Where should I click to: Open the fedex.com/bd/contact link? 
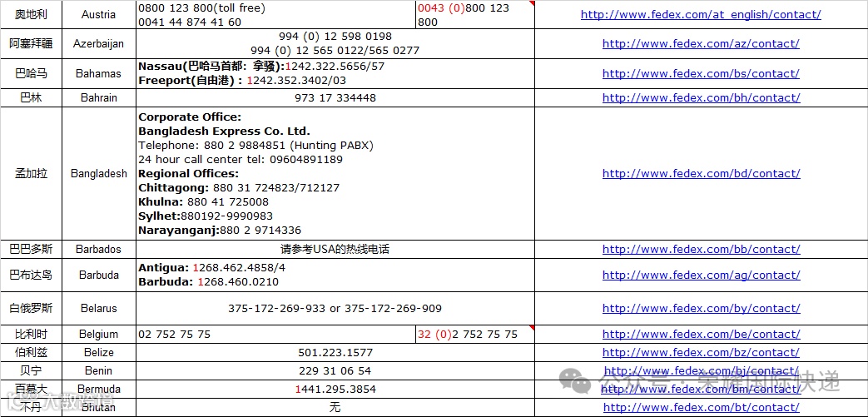click(x=701, y=174)
